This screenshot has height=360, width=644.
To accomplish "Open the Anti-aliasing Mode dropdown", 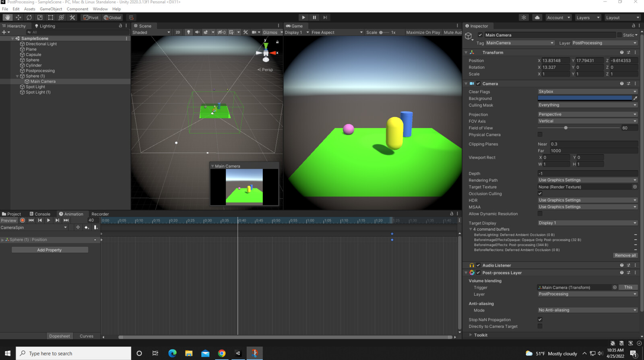I will (587, 310).
